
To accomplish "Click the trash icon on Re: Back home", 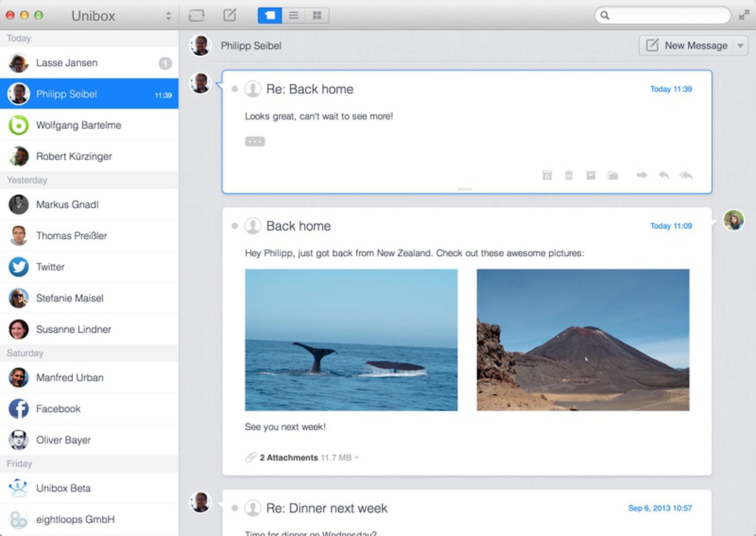I will click(569, 175).
